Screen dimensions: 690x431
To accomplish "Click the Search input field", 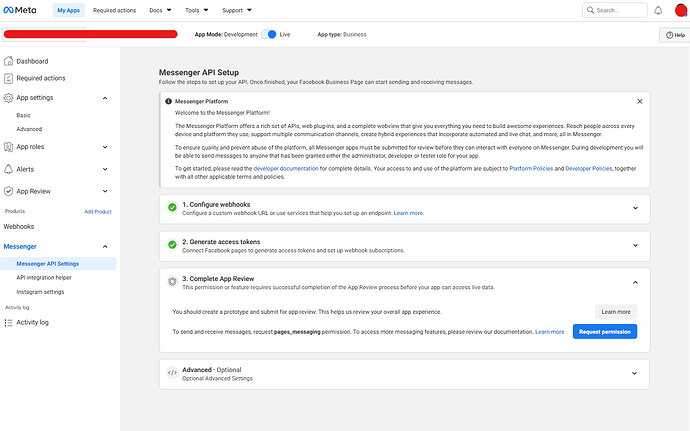I will (620, 10).
